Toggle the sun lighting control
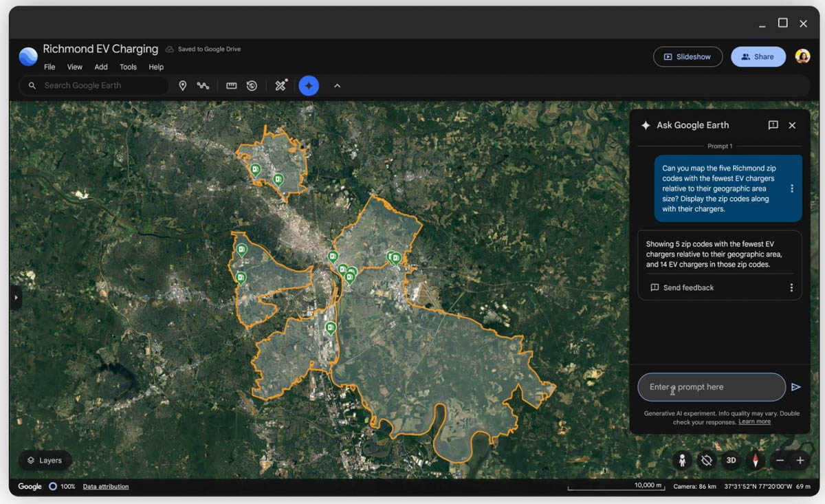825x504 pixels. tap(706, 460)
